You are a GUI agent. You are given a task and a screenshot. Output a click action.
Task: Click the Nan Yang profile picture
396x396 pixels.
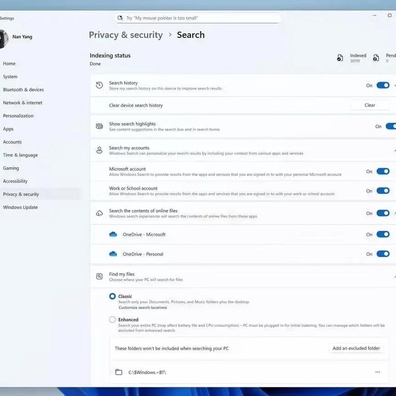tap(4, 39)
